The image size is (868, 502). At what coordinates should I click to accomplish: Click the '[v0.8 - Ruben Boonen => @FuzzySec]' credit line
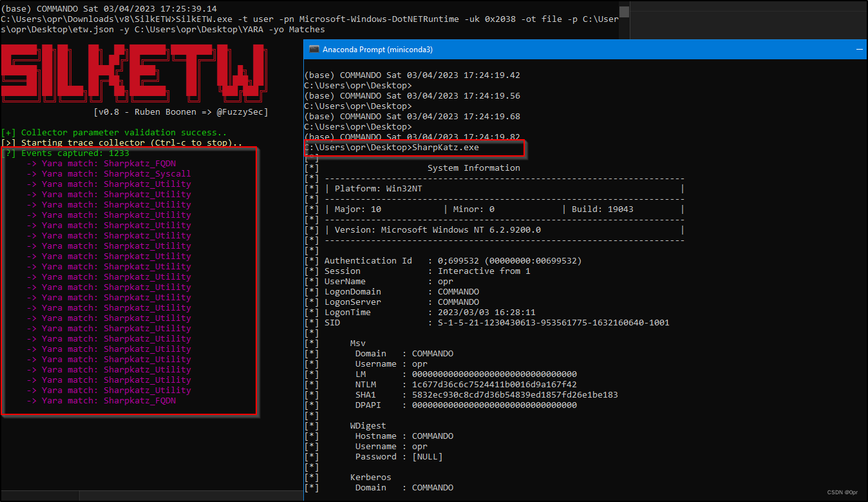181,112
